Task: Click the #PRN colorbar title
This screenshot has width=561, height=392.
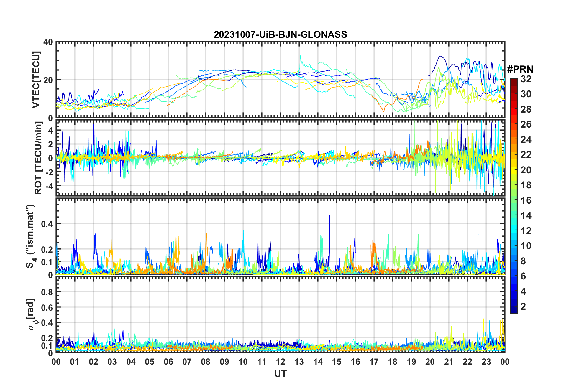Action: click(520, 69)
